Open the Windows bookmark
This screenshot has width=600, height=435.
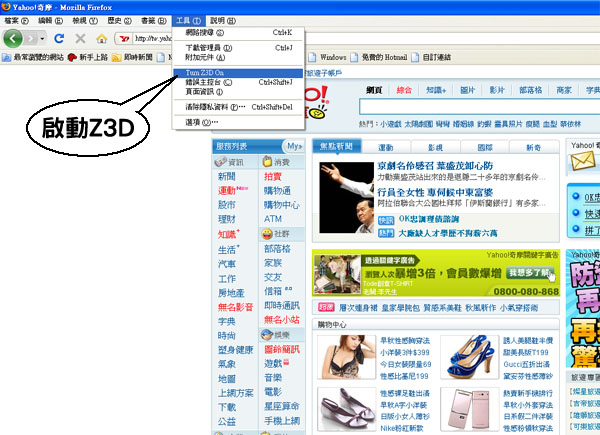[328, 57]
